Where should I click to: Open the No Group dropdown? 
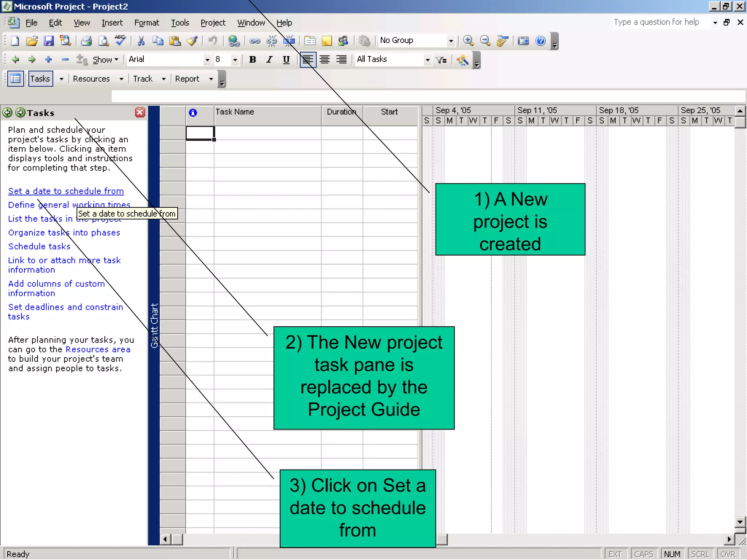(451, 40)
